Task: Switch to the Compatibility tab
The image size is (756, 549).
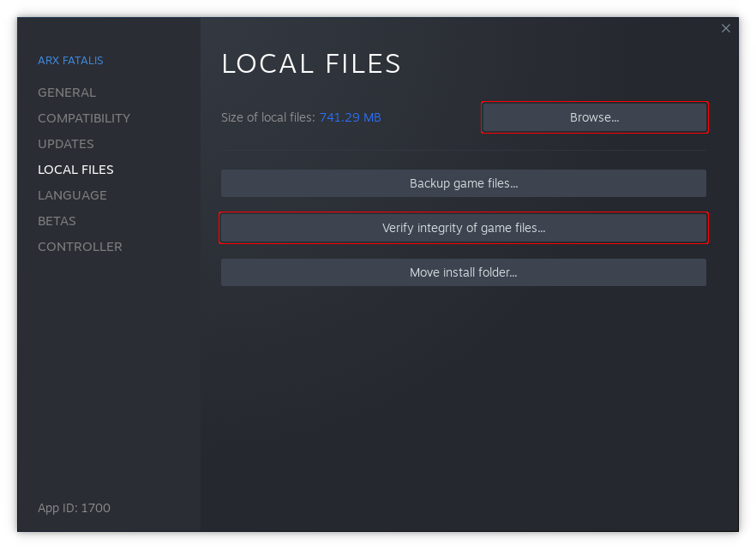Action: (84, 118)
